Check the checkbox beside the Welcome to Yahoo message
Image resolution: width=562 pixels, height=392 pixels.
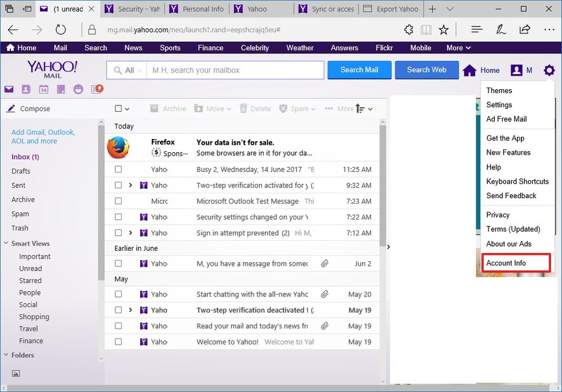[118, 342]
